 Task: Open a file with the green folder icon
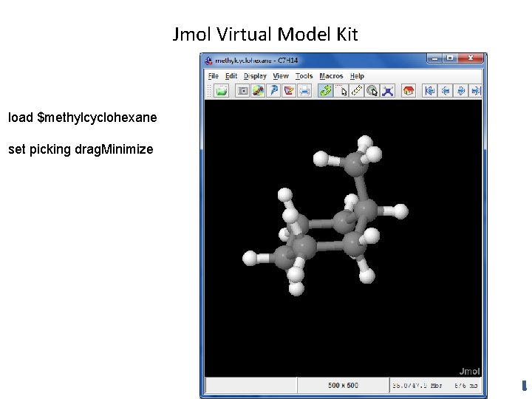[221, 91]
